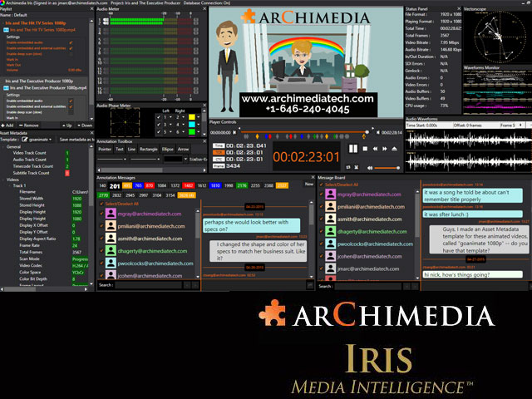Open Right channel 2 dropdown in Phase Meter
The image size is (532, 399).
click(x=183, y=117)
